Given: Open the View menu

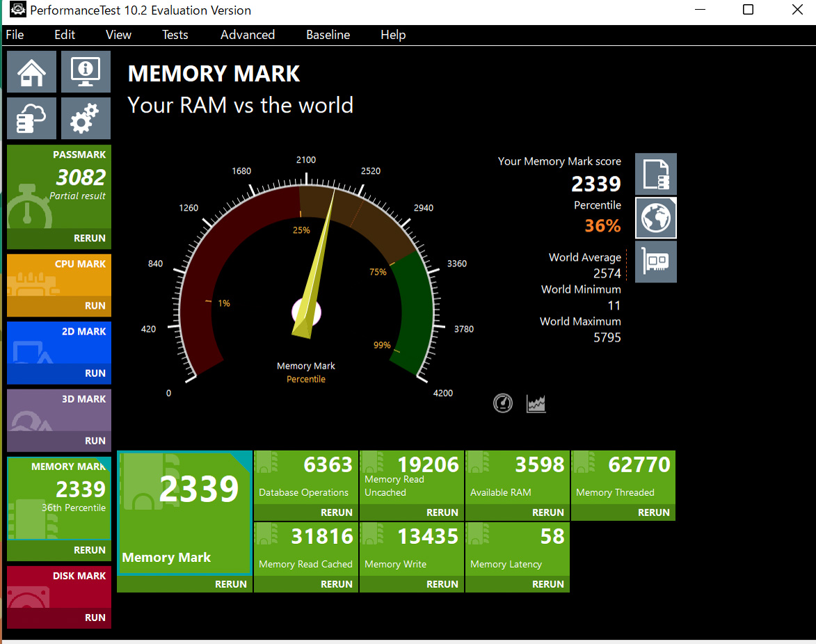Looking at the screenshot, I should pos(118,35).
